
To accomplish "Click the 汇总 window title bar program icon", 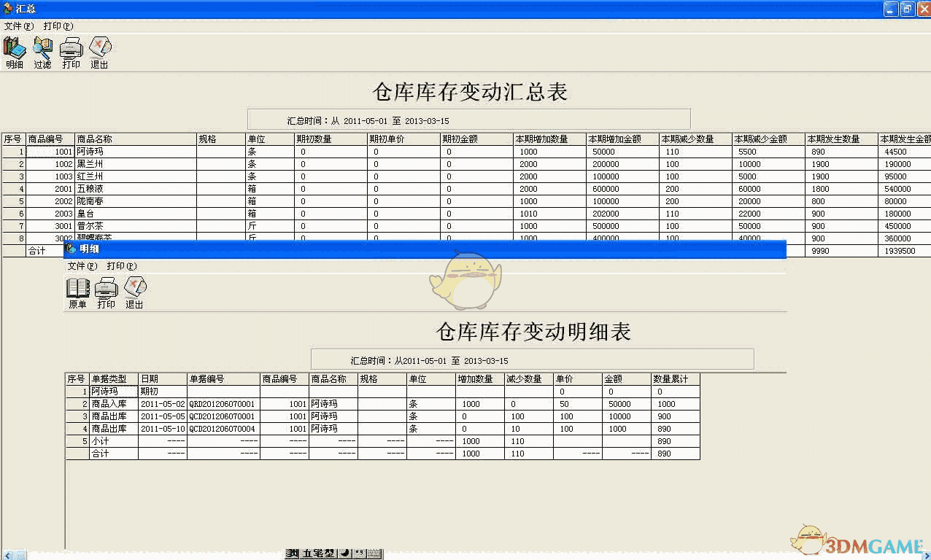I will point(7,9).
